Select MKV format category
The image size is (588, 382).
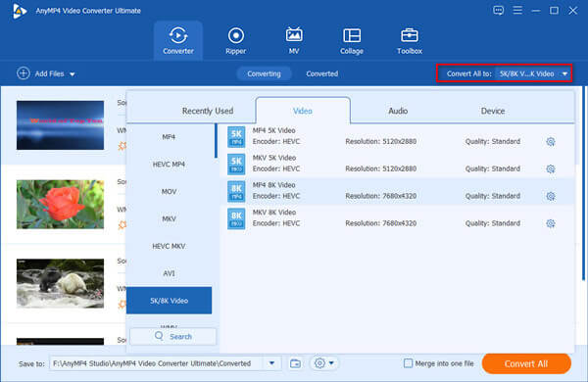pyautogui.click(x=169, y=218)
